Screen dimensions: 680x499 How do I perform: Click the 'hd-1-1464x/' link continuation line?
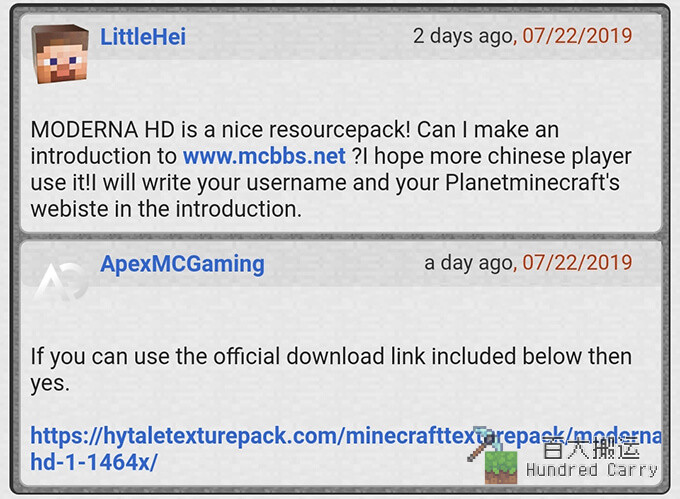point(94,462)
